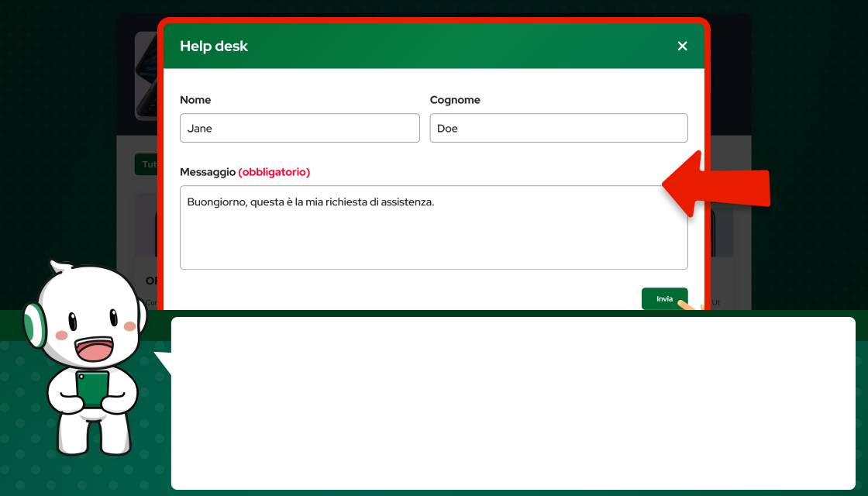Click the Nome field label
This screenshot has height=496, width=868.
click(x=195, y=100)
